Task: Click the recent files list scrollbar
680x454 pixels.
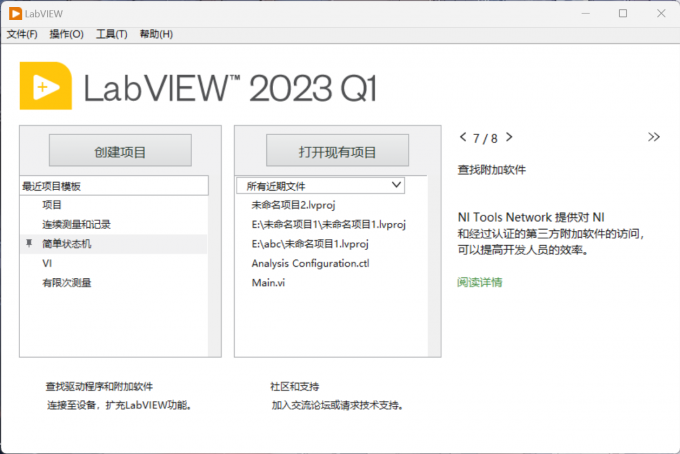Action: point(434,266)
